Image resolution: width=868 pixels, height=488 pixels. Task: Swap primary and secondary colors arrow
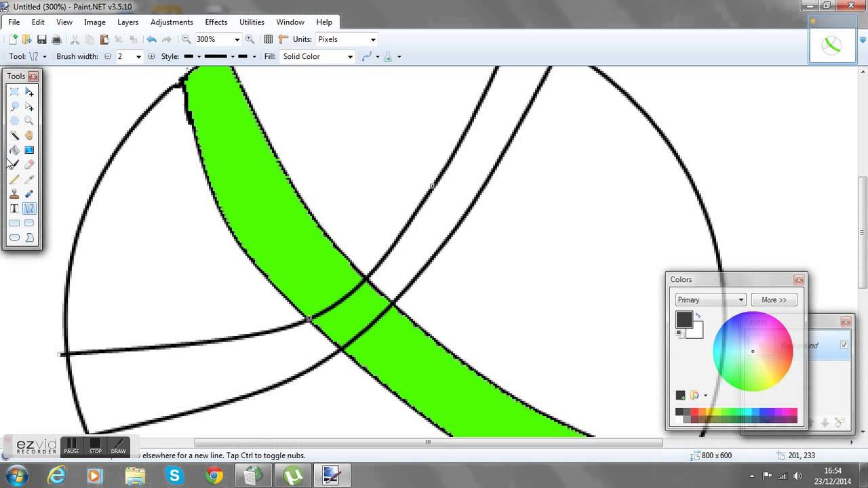(x=698, y=316)
